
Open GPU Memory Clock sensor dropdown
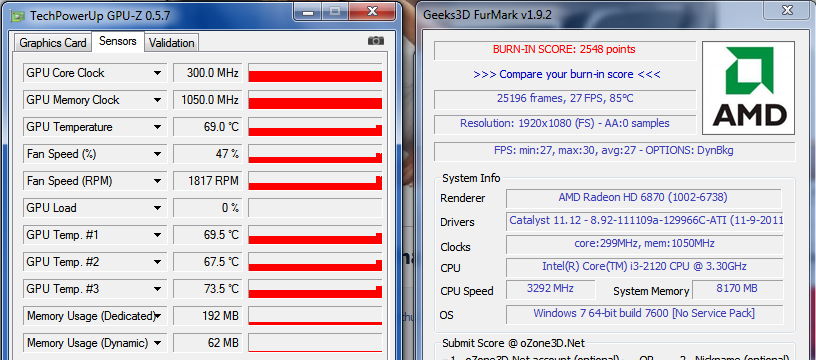[157, 100]
